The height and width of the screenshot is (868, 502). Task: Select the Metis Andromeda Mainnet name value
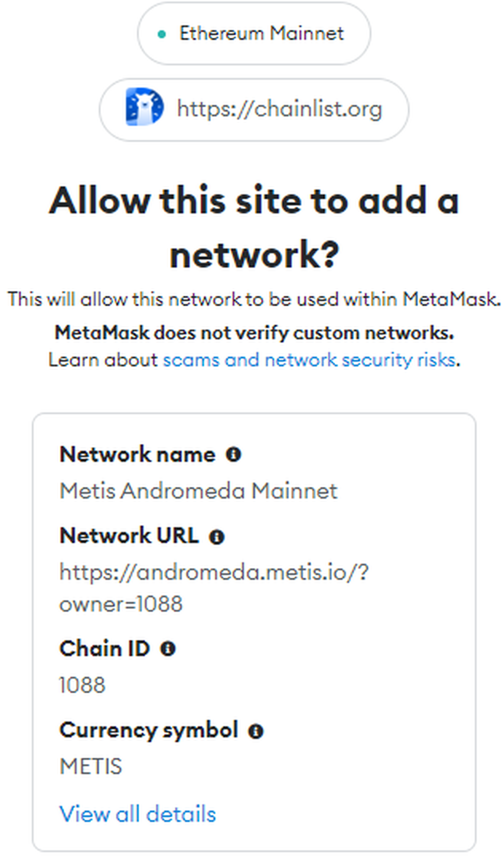[198, 491]
